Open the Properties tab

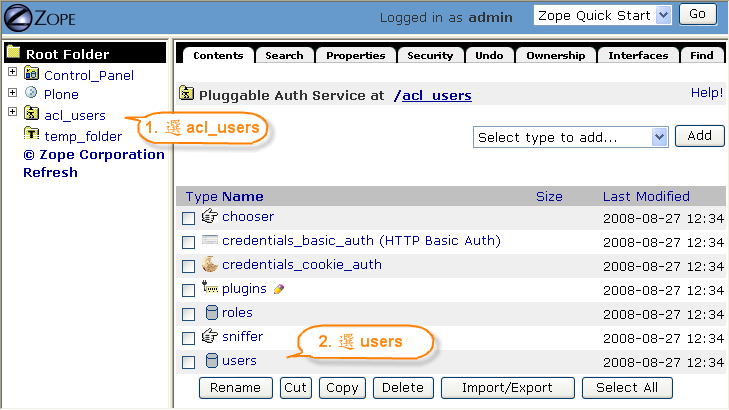click(x=356, y=55)
